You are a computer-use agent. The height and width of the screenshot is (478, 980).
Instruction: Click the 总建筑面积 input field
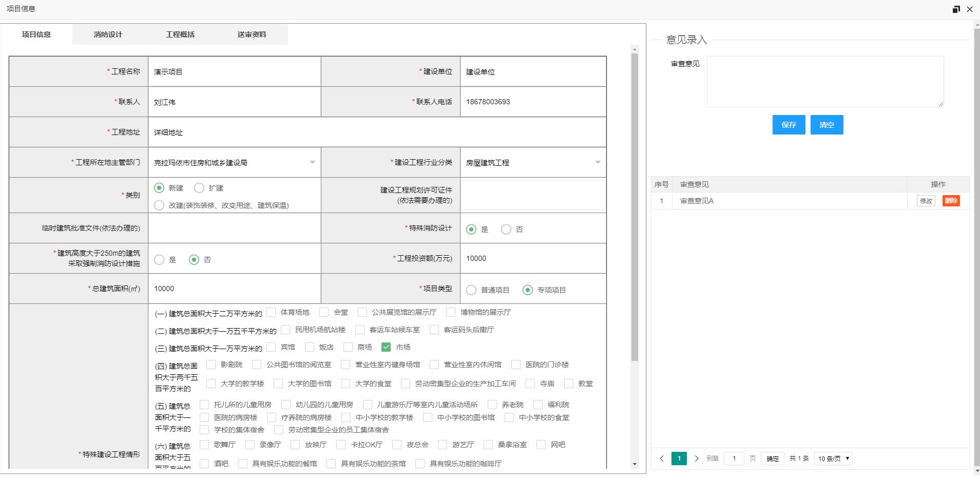[x=235, y=289]
